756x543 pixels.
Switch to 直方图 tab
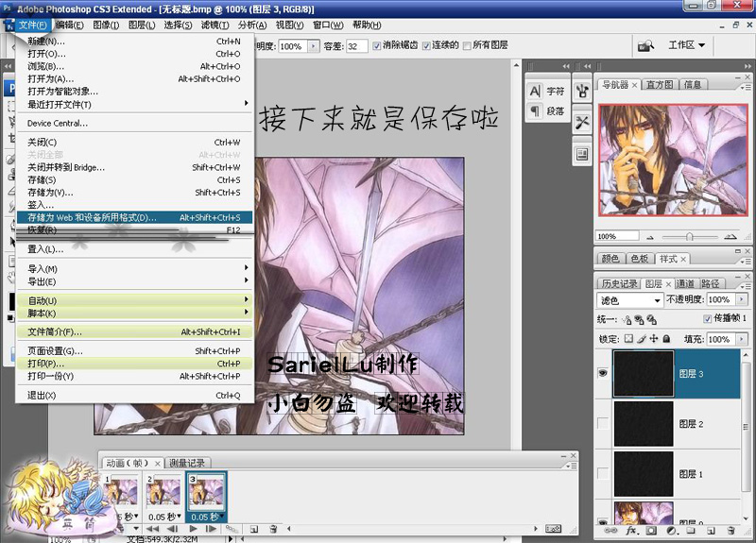659,84
